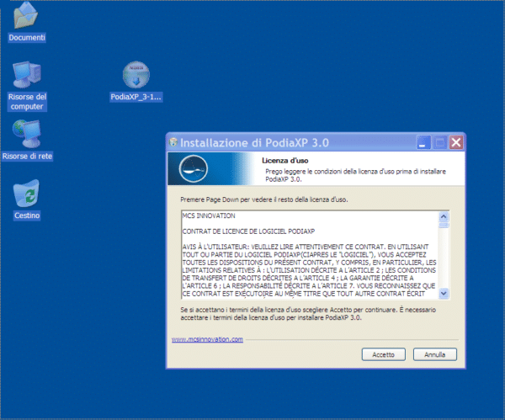Viewport: 505px width, 420px height.
Task: Click the 'Cestino' icon label
Action: pos(27,215)
